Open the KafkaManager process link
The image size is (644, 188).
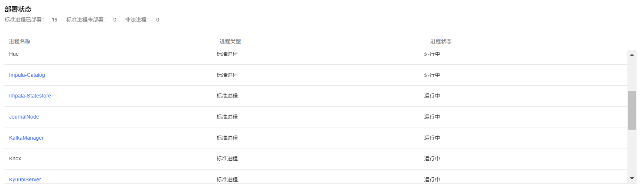coord(26,138)
